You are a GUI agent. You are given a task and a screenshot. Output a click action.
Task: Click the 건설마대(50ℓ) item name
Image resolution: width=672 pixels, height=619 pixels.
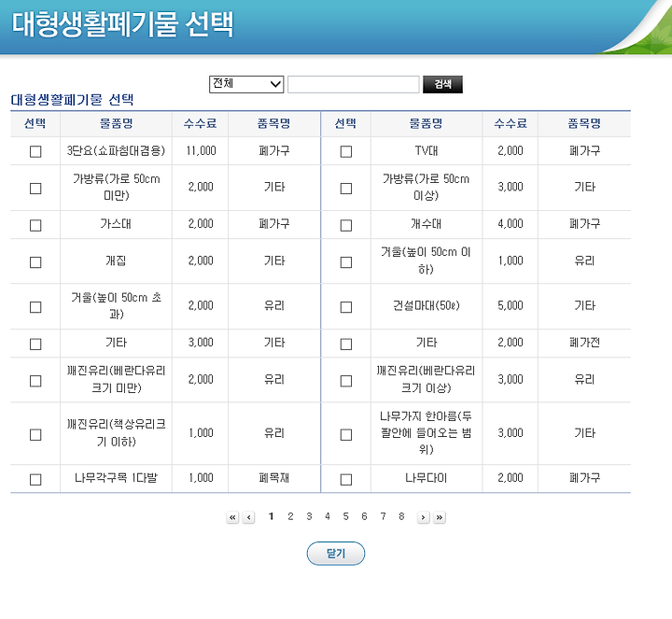tap(426, 305)
